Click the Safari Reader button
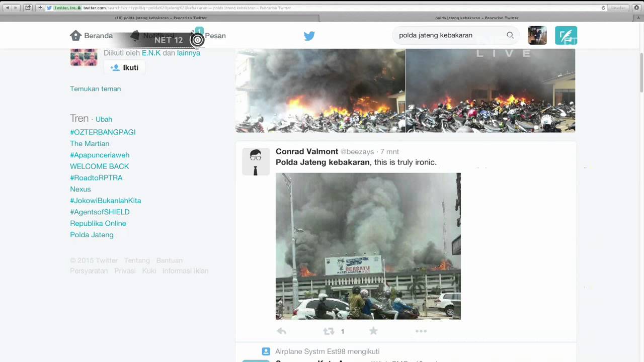The image size is (644, 362). coord(617,8)
